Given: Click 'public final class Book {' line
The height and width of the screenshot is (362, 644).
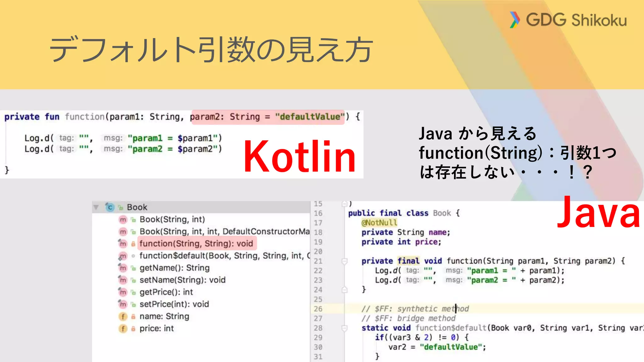Looking at the screenshot, I should point(404,213).
